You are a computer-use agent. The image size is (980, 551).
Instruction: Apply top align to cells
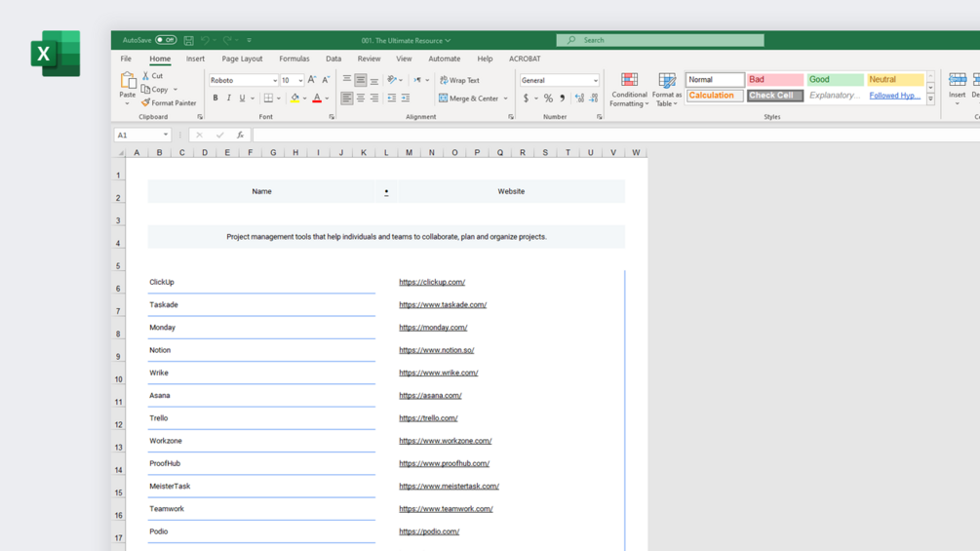[x=347, y=80]
